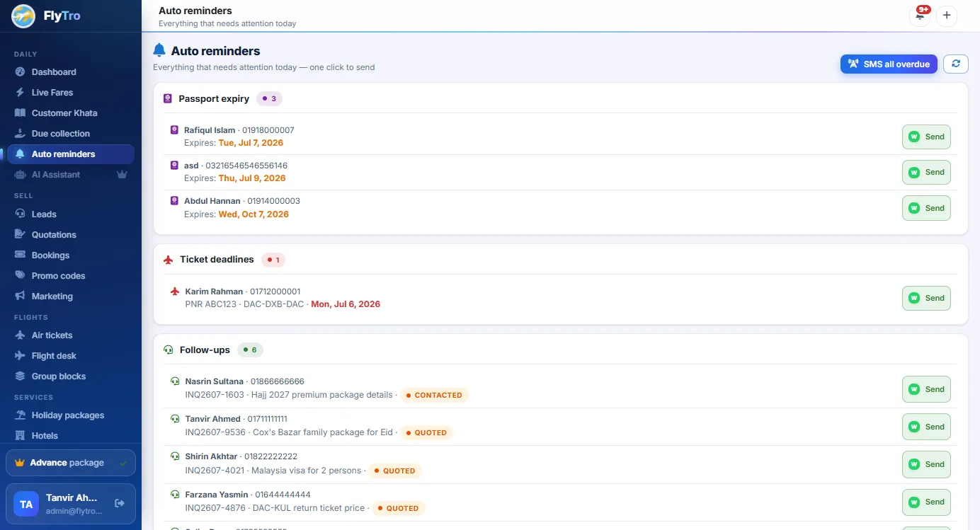The image size is (980, 530).
Task: Send follow-up to Nasrin Sultana
Action: point(926,389)
